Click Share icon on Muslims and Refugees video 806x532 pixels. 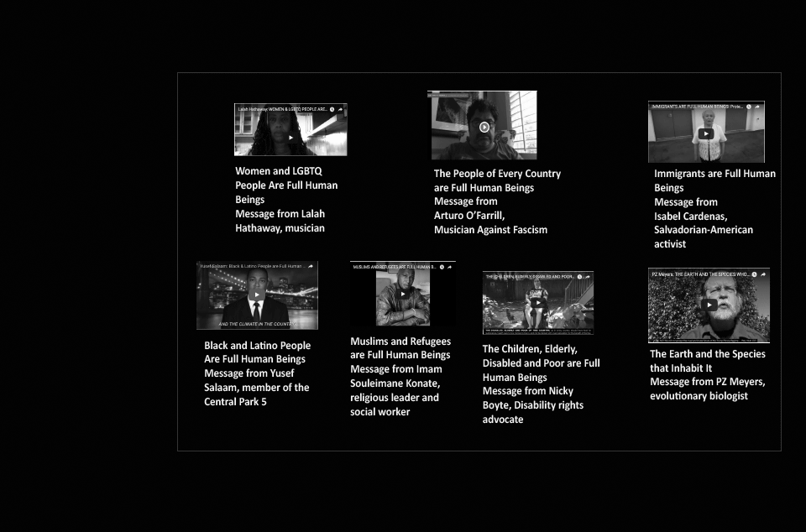[x=448, y=266]
